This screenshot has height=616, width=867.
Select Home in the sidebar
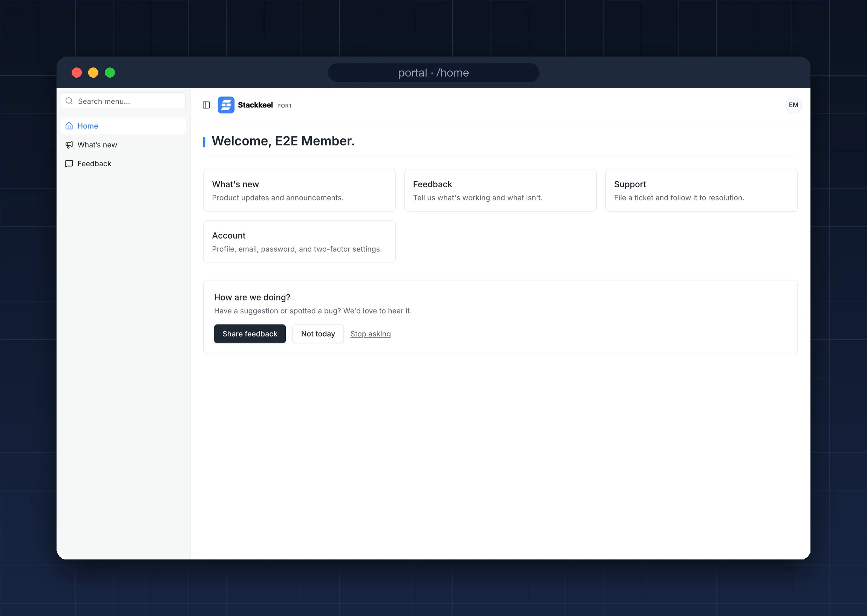(123, 126)
